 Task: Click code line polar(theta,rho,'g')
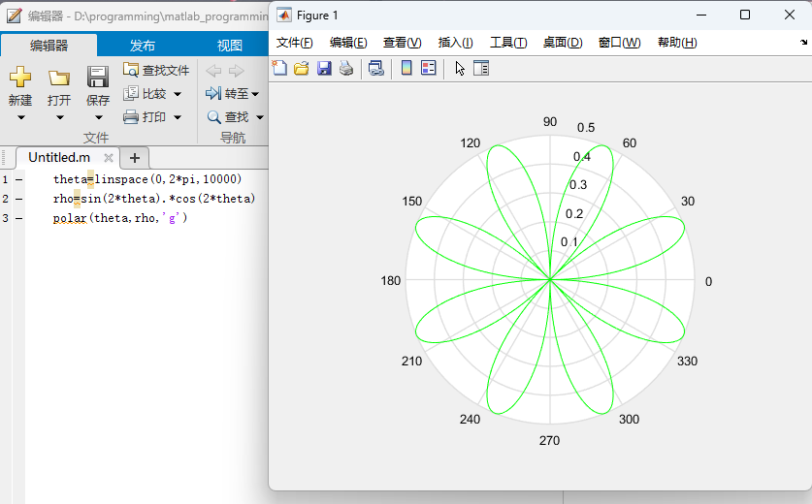coord(120,218)
